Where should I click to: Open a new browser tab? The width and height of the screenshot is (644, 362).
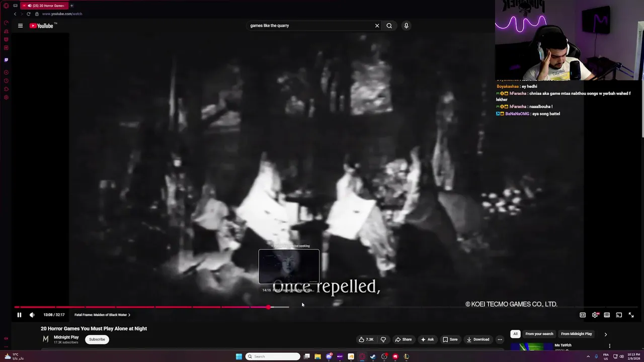click(x=71, y=6)
